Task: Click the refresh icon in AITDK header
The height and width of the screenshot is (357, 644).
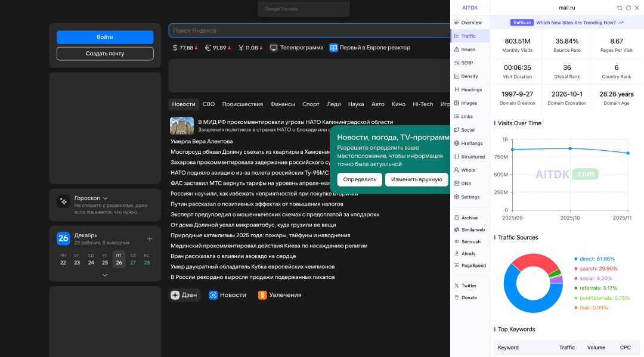Action: click(x=628, y=8)
